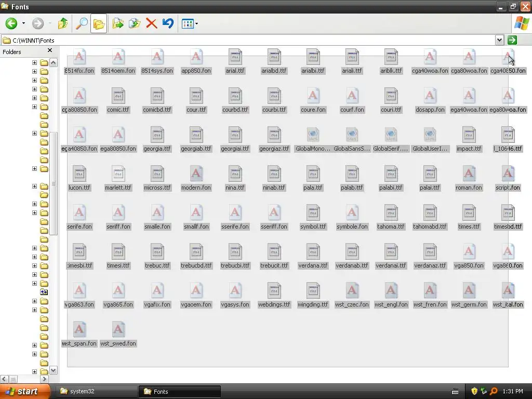Image resolution: width=532 pixels, height=399 pixels.
Task: Click the Folders pane left scroll arrow
Action: (x=4, y=379)
